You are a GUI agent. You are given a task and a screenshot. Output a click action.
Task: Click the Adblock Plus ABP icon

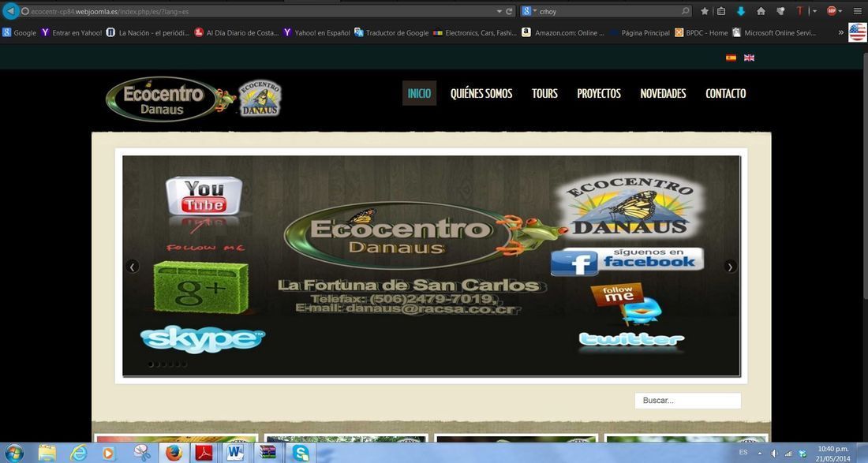[831, 11]
